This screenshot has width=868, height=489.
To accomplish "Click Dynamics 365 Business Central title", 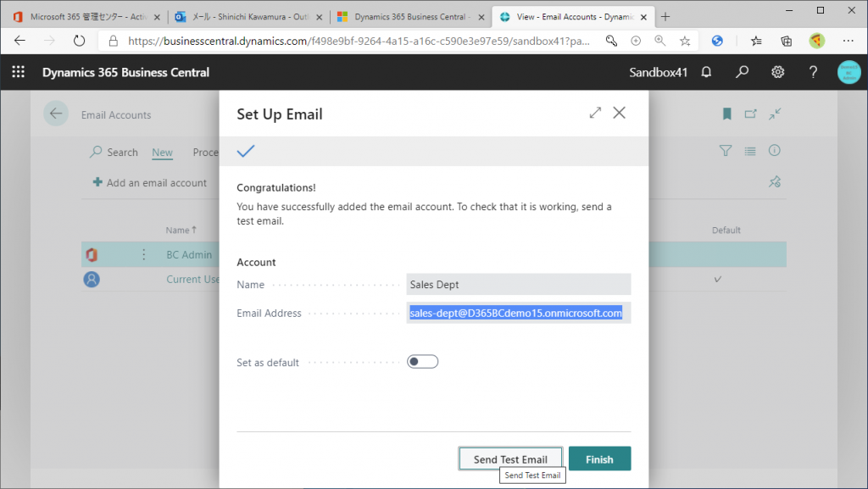I will click(x=125, y=73).
